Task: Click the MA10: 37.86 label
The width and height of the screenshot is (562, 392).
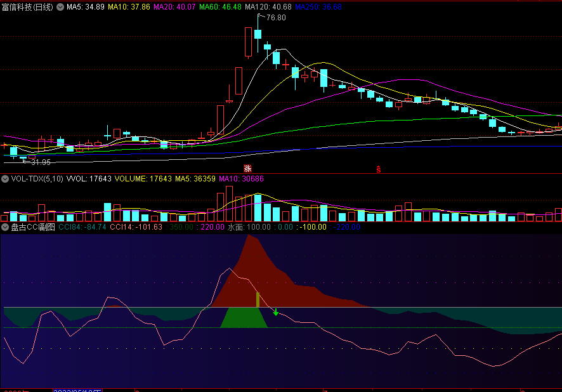Action: point(129,7)
